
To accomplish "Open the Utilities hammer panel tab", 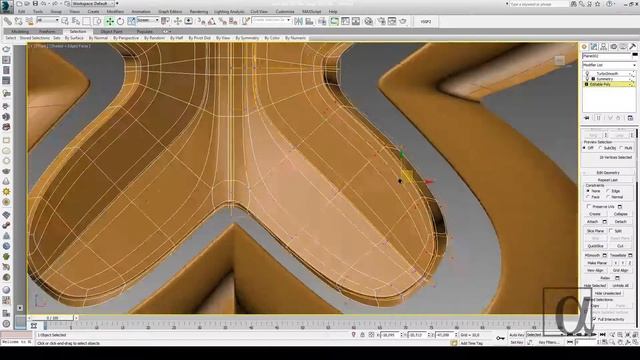I will pyautogui.click(x=633, y=47).
